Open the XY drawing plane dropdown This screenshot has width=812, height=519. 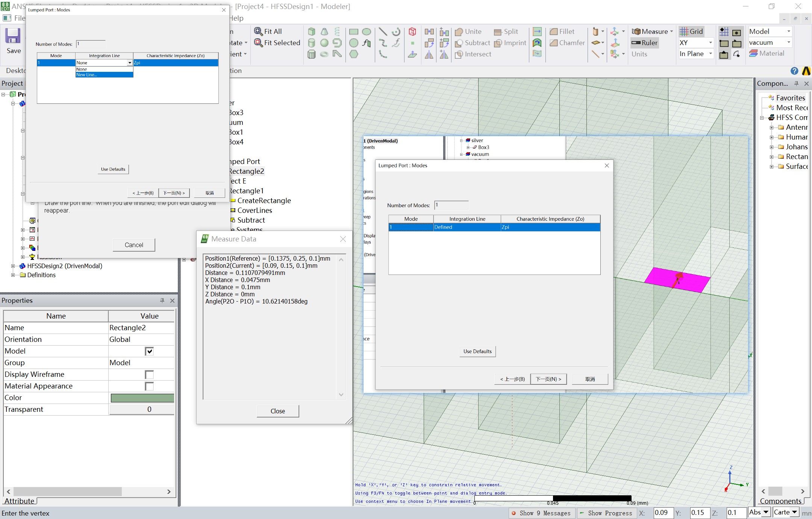710,43
